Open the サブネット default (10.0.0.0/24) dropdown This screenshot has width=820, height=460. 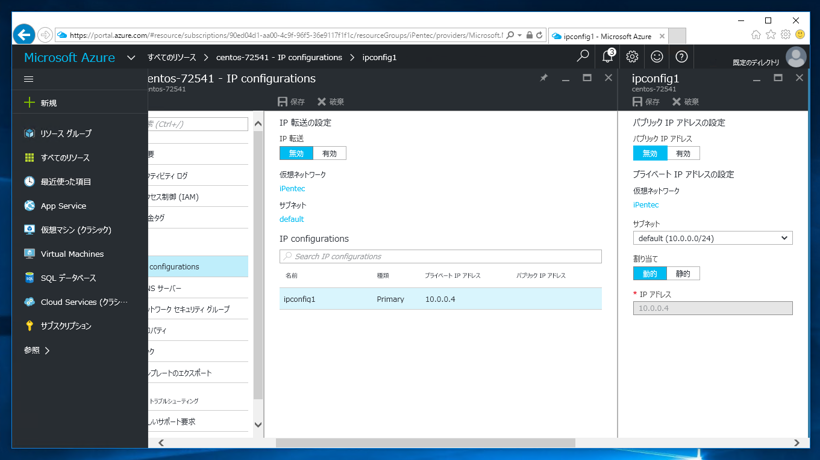coord(712,238)
